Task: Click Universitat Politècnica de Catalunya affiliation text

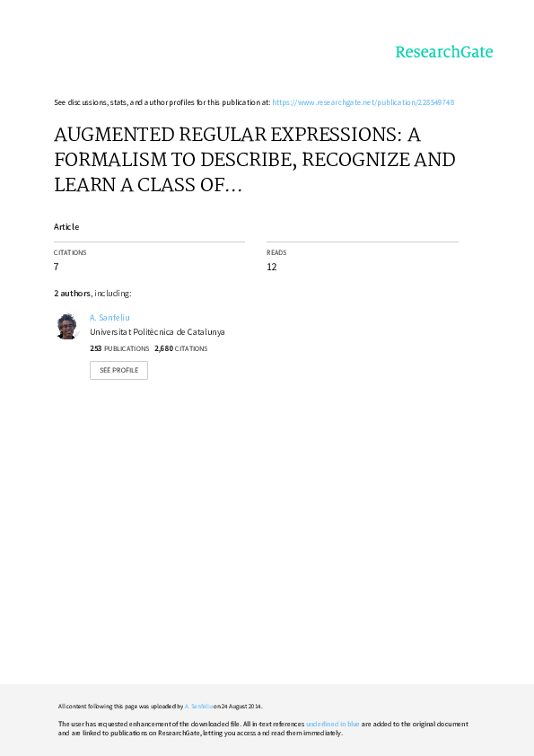Action: point(157,331)
